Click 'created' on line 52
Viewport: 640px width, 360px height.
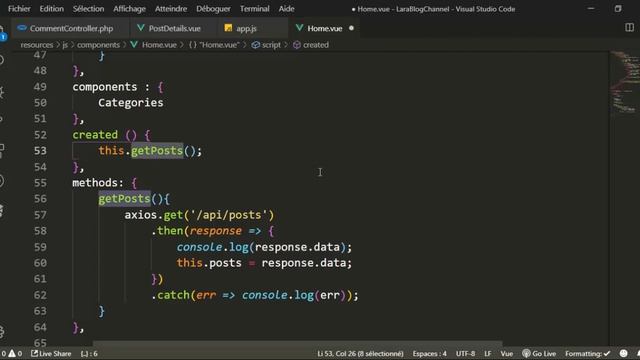95,135
